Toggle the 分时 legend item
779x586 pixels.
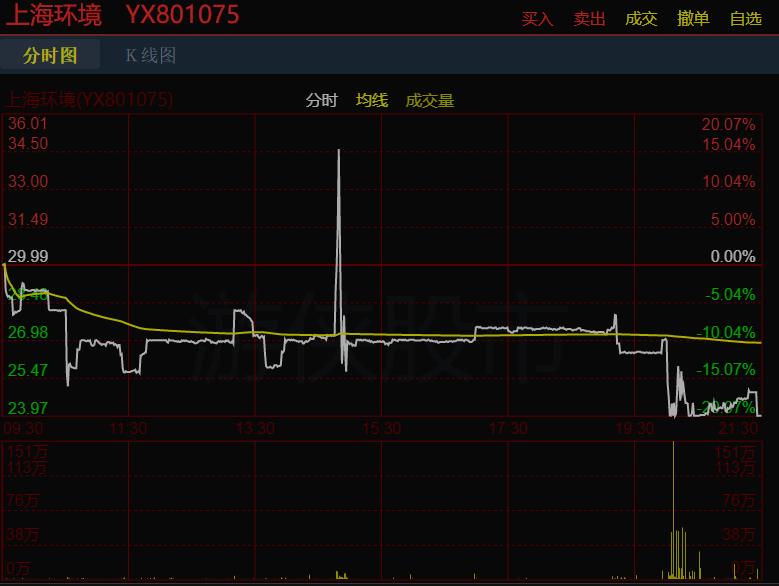(321, 100)
